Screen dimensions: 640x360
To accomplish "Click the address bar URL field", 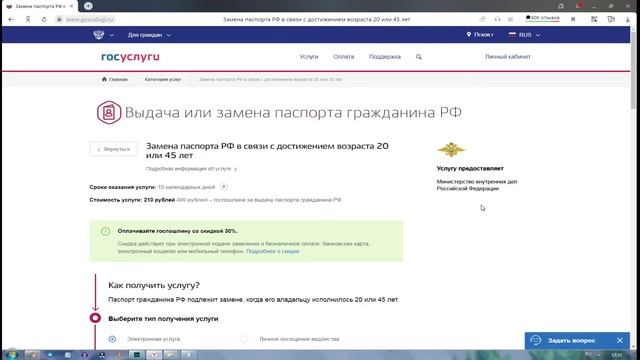I will tap(90, 19).
